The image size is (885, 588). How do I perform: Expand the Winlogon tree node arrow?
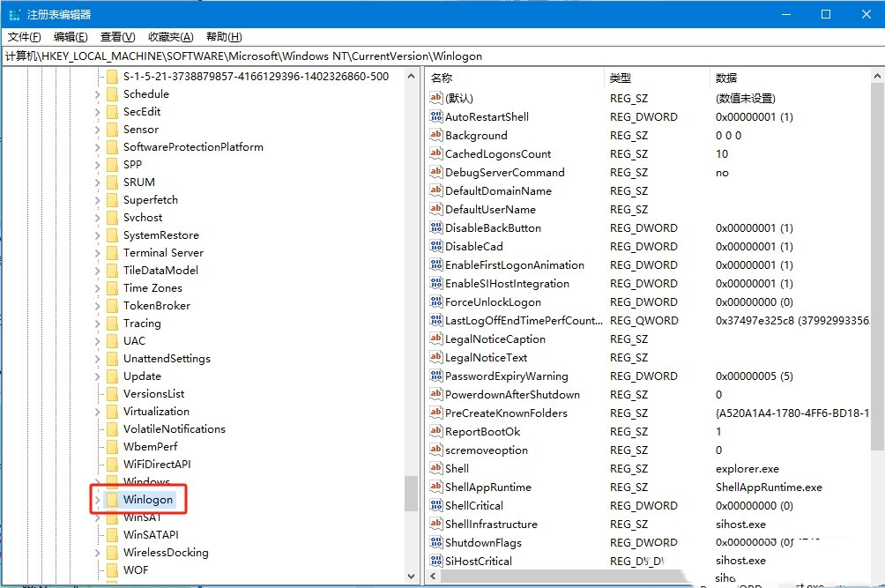pos(97,500)
